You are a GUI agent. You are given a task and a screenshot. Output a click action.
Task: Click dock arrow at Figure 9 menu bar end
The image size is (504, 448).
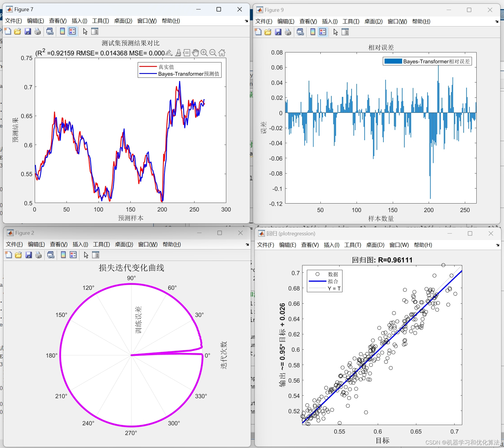click(x=497, y=22)
